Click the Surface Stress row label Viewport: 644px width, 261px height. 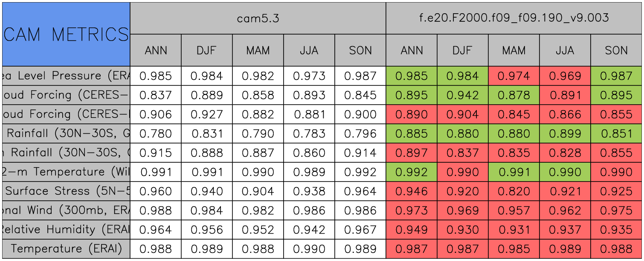pos(66,191)
